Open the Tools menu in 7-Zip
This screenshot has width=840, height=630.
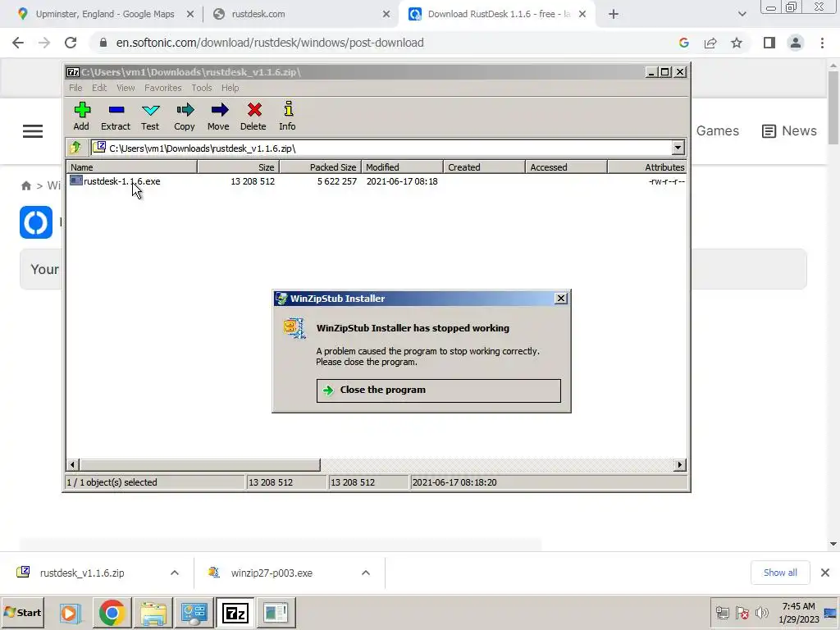point(202,88)
